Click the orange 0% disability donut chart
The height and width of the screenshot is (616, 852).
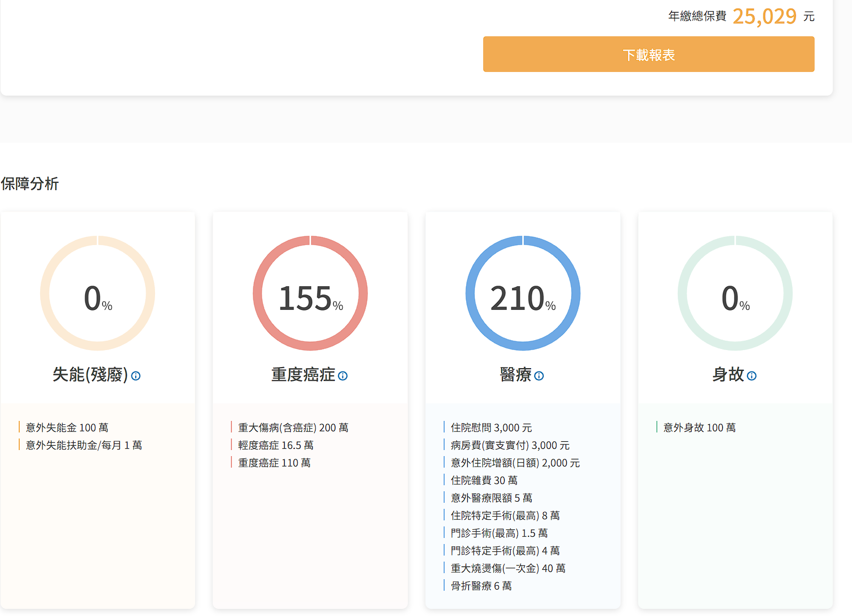tap(97, 293)
